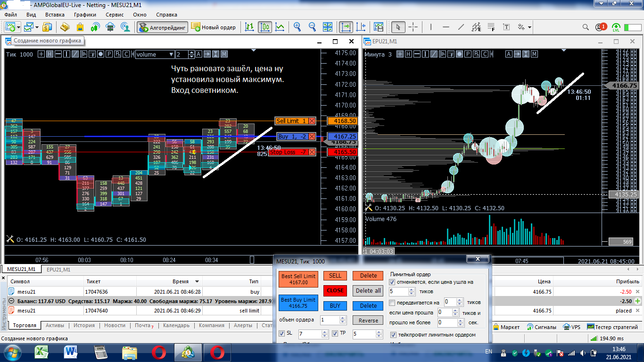Click the Best Buy Limit 4166.75 button
644x362 pixels.
298,303
